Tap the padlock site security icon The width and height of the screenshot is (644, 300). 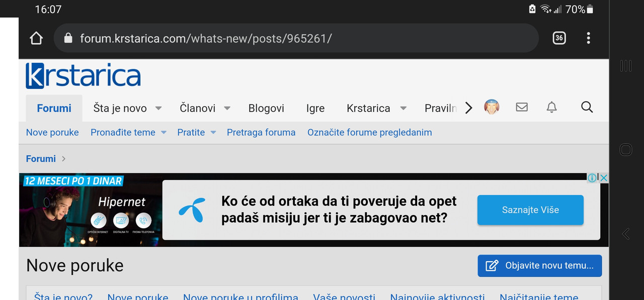coord(68,38)
